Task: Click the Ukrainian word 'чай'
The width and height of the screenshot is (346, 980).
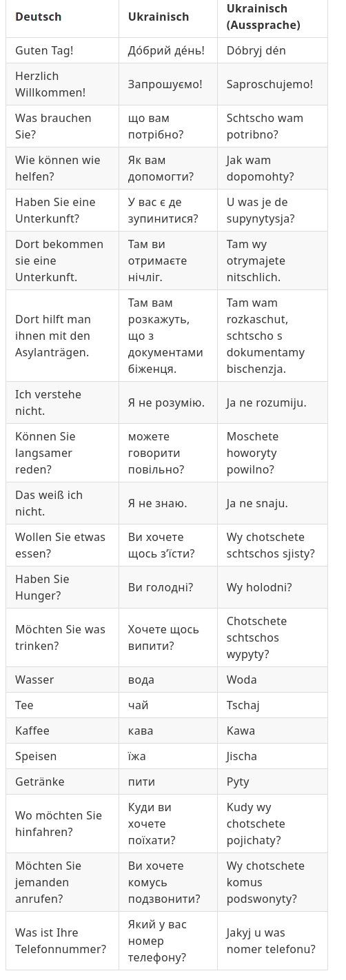Action: point(139,705)
